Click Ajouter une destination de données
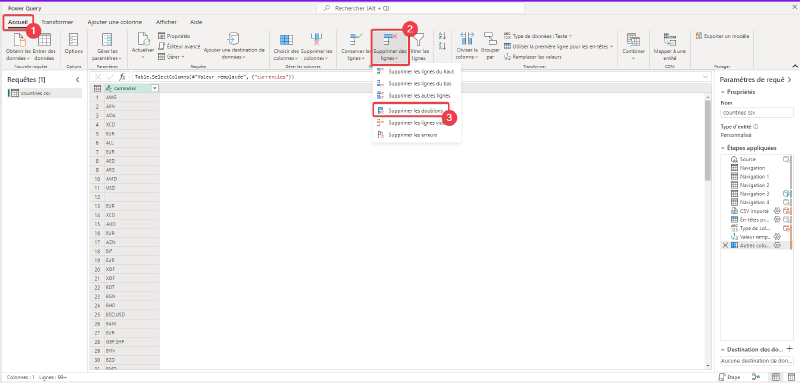This screenshot has height=383, width=800. (x=234, y=47)
